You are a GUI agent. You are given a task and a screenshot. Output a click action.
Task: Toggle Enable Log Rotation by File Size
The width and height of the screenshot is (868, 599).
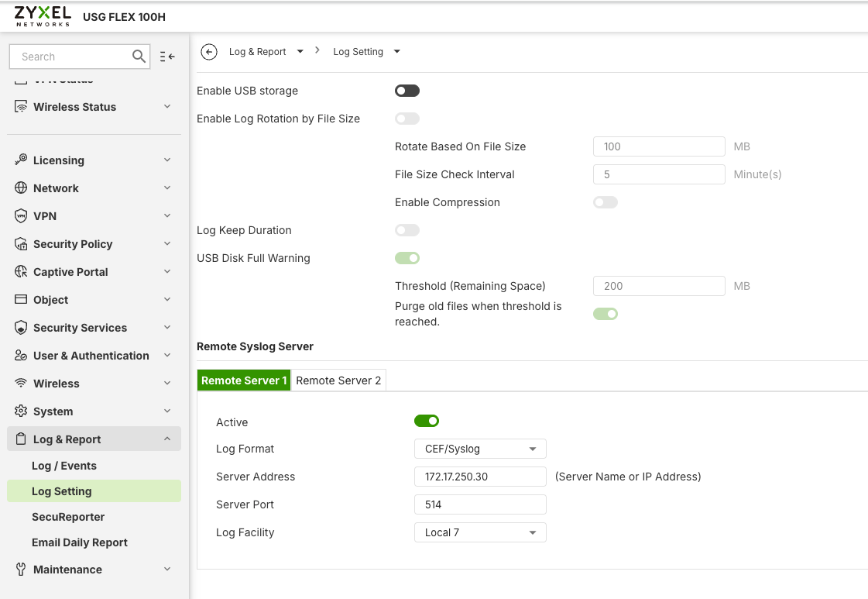pos(407,119)
